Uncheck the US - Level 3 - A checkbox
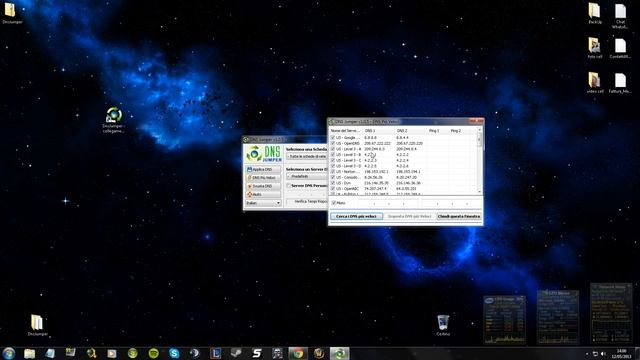This screenshot has height=360, width=640. click(333, 149)
